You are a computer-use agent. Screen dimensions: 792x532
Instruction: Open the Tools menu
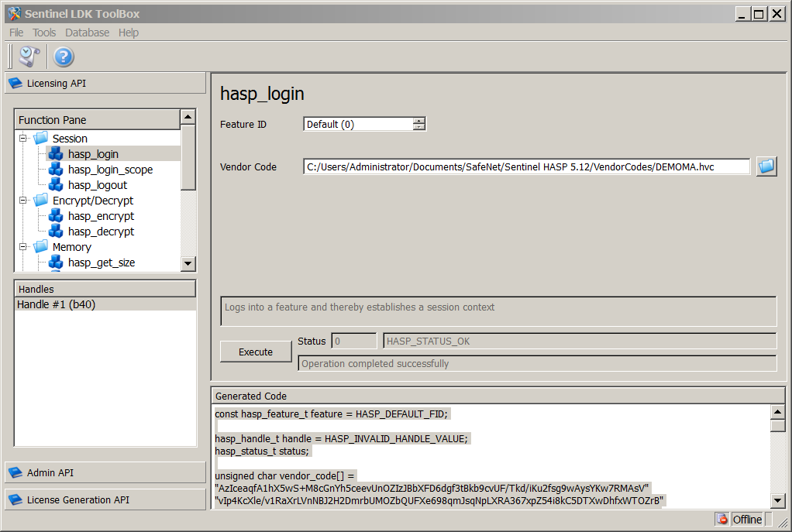click(x=44, y=33)
